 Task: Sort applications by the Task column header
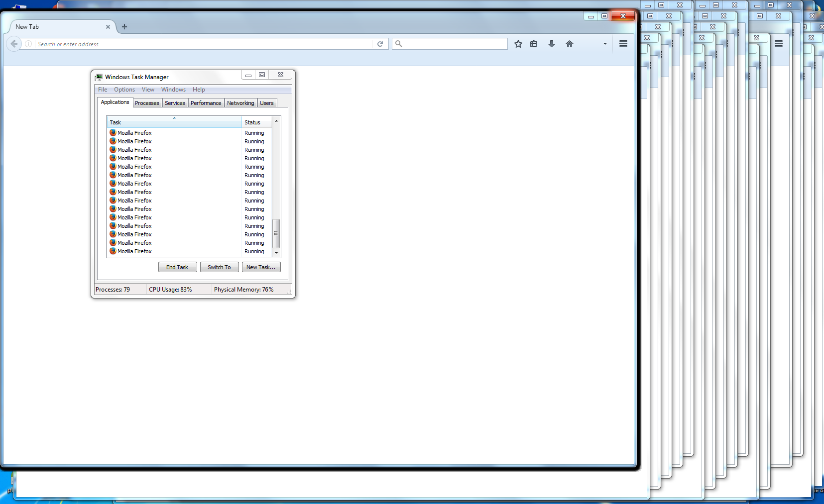point(174,122)
